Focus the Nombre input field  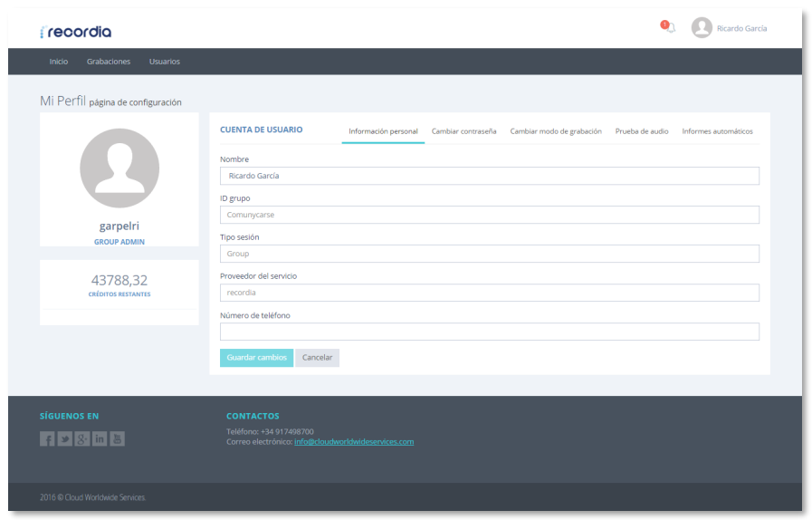point(490,176)
